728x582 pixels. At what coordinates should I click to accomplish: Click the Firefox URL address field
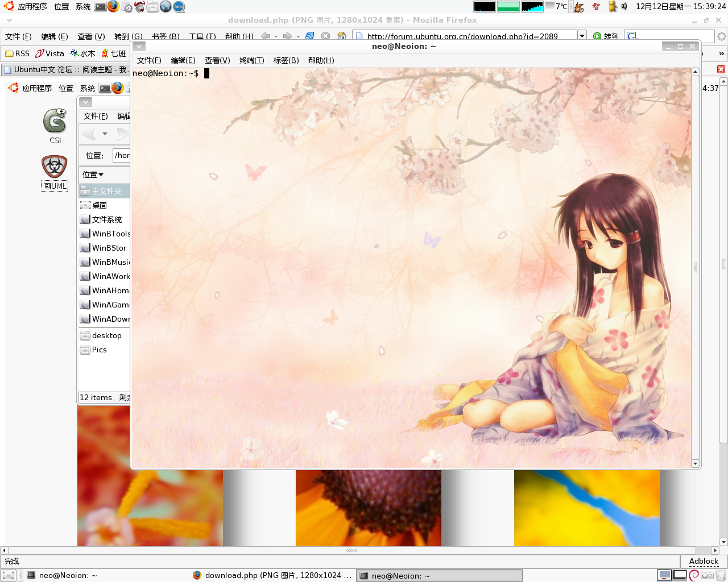click(x=465, y=36)
